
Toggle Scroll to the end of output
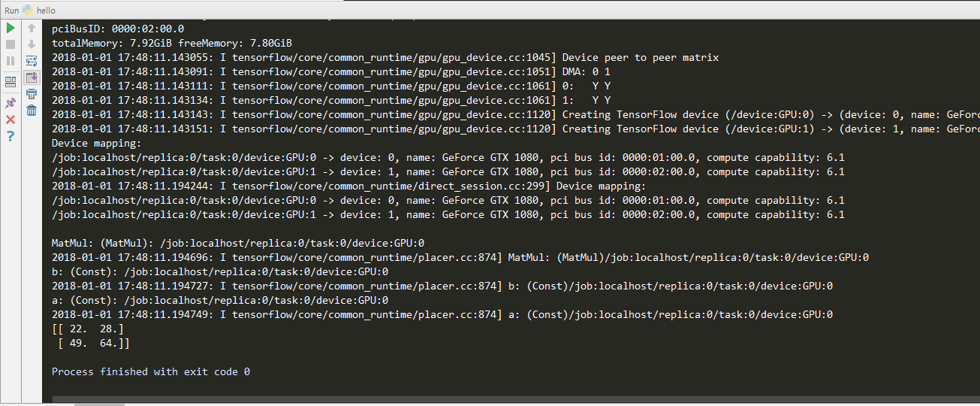(32, 77)
